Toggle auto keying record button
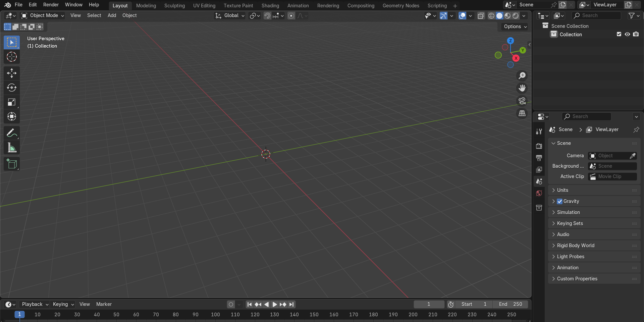The height and width of the screenshot is (322, 644). tap(231, 305)
